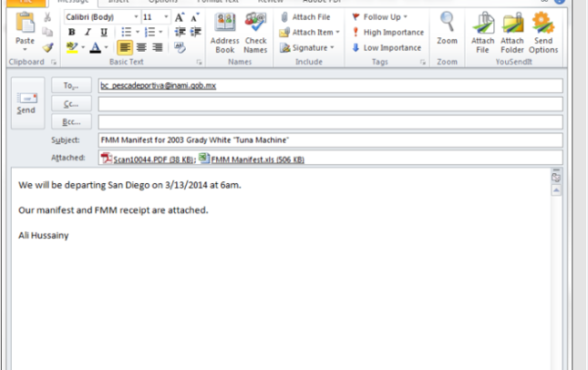Toggle Underline formatting
The height and width of the screenshot is (370, 588).
point(104,32)
